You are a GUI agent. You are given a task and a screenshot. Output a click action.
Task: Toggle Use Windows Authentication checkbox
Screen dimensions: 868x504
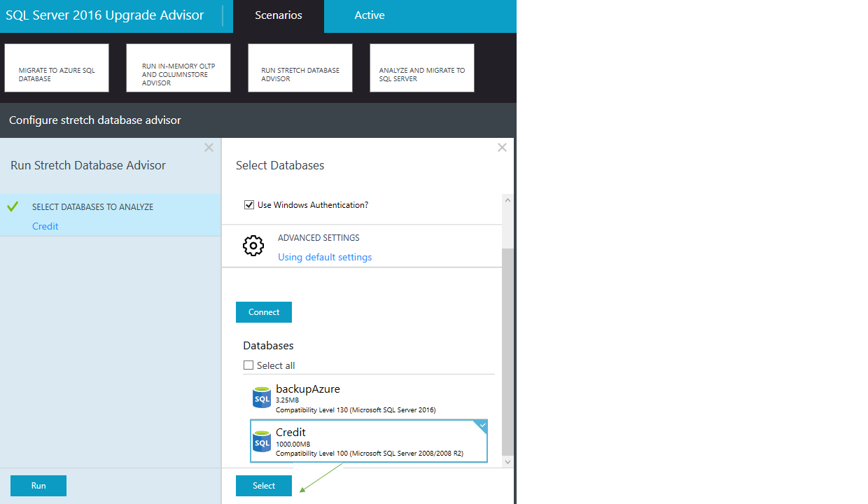point(249,205)
